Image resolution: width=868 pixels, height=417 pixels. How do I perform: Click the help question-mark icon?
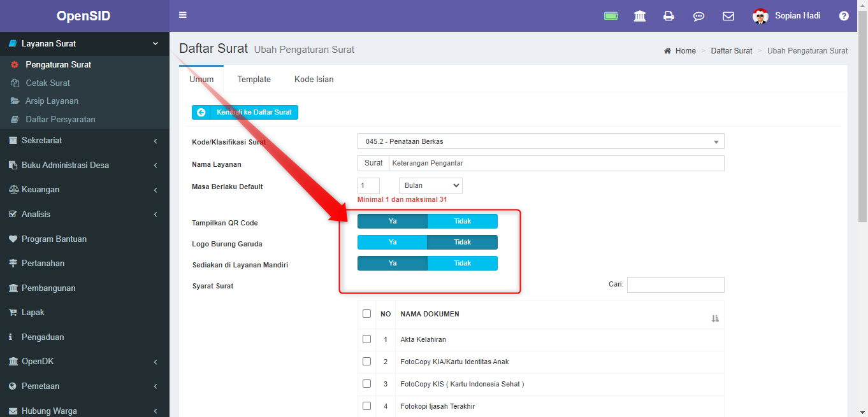tap(844, 15)
